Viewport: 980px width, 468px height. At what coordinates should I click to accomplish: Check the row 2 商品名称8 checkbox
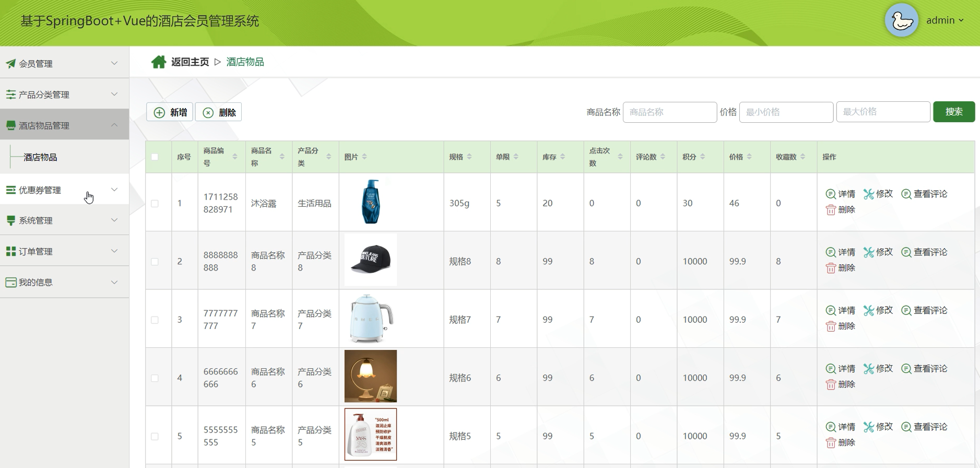[155, 262]
